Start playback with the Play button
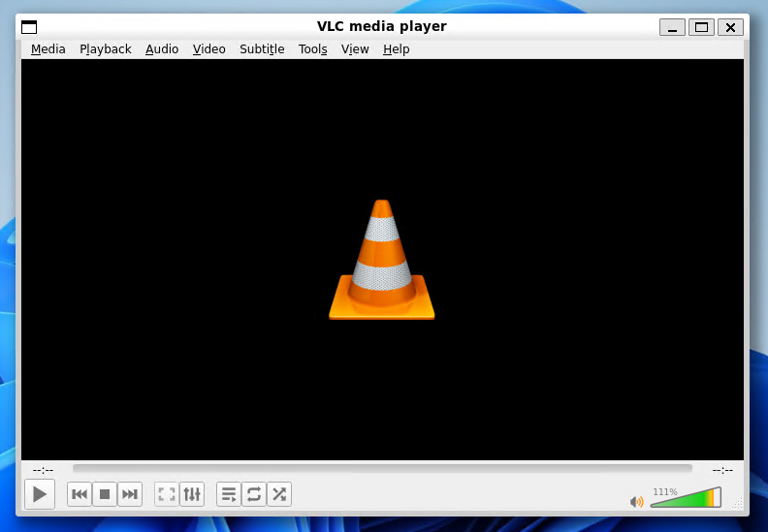Screen dimensions: 768x532 point(40,494)
